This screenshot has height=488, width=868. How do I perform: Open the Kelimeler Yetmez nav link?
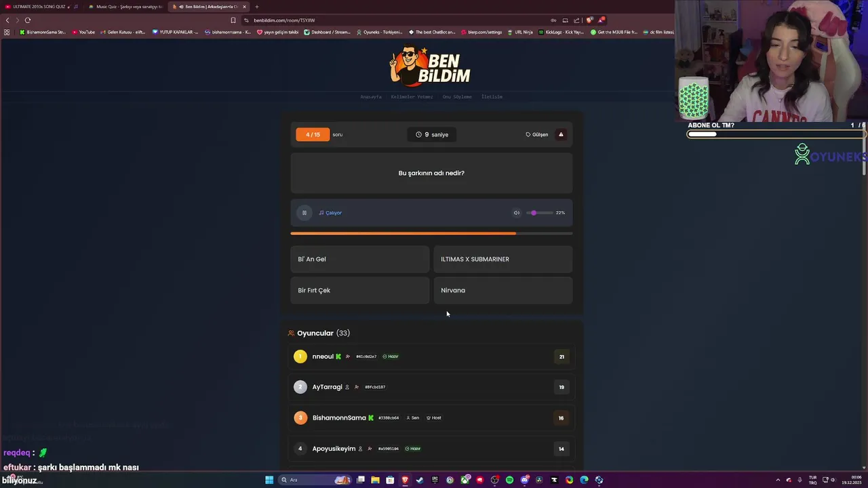pyautogui.click(x=412, y=97)
